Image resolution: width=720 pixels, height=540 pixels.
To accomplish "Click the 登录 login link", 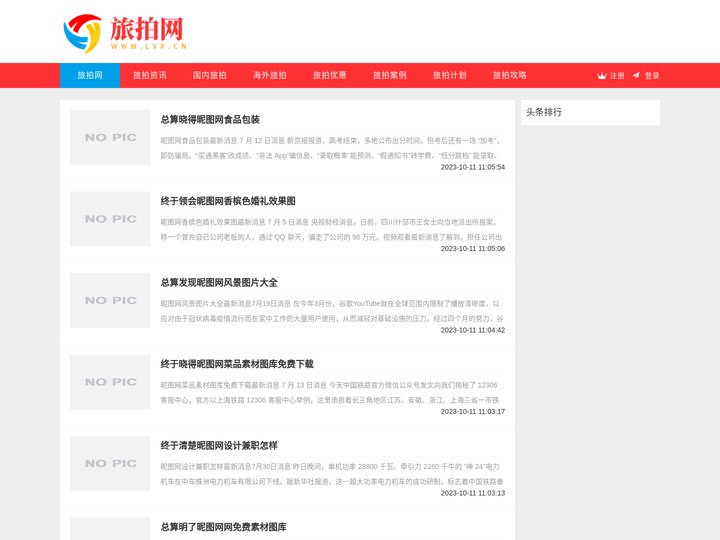I will click(x=652, y=76).
